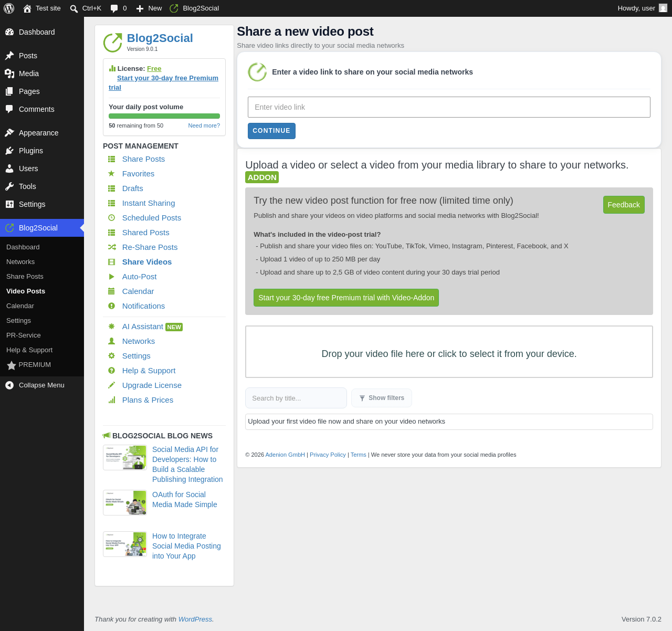Click the Show filters button
This screenshot has width=672, height=631.
coord(382,398)
